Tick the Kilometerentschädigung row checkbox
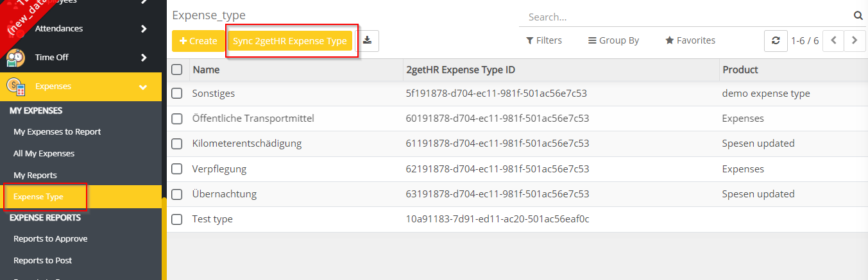The width and height of the screenshot is (868, 280). click(x=177, y=144)
